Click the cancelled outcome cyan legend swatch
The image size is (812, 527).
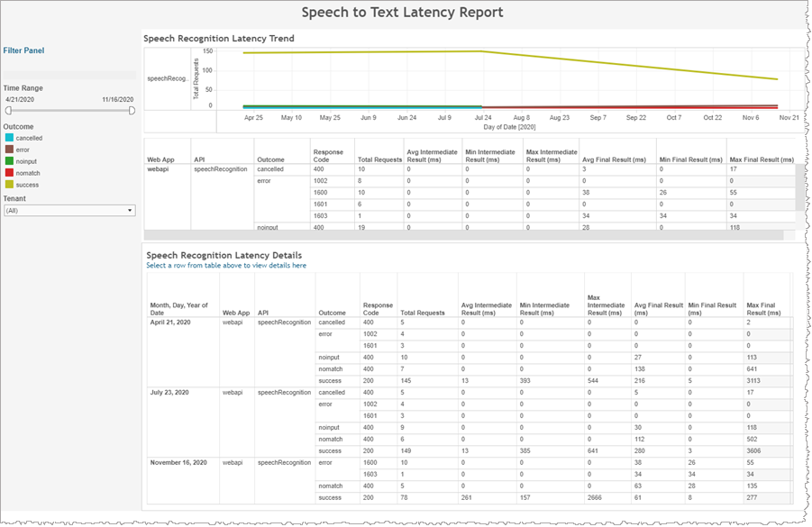[9, 139]
